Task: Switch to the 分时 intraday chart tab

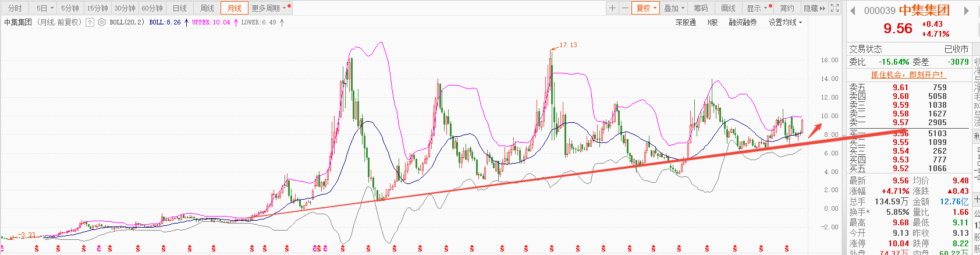Action: tap(15, 8)
